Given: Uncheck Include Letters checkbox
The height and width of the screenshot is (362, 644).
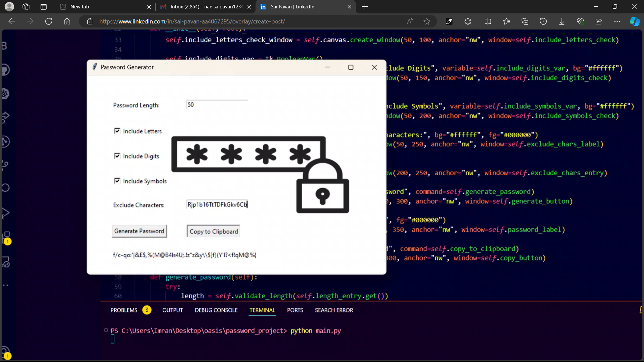Looking at the screenshot, I should (x=117, y=131).
